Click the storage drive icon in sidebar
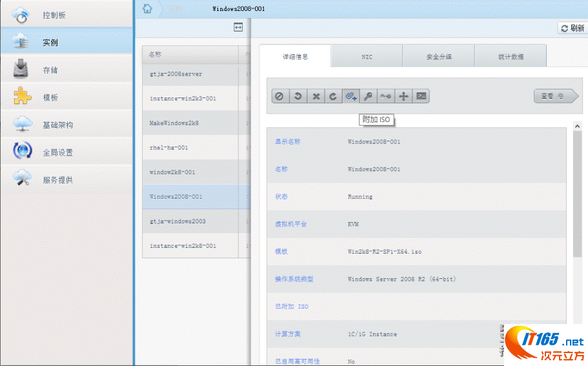 (21, 68)
